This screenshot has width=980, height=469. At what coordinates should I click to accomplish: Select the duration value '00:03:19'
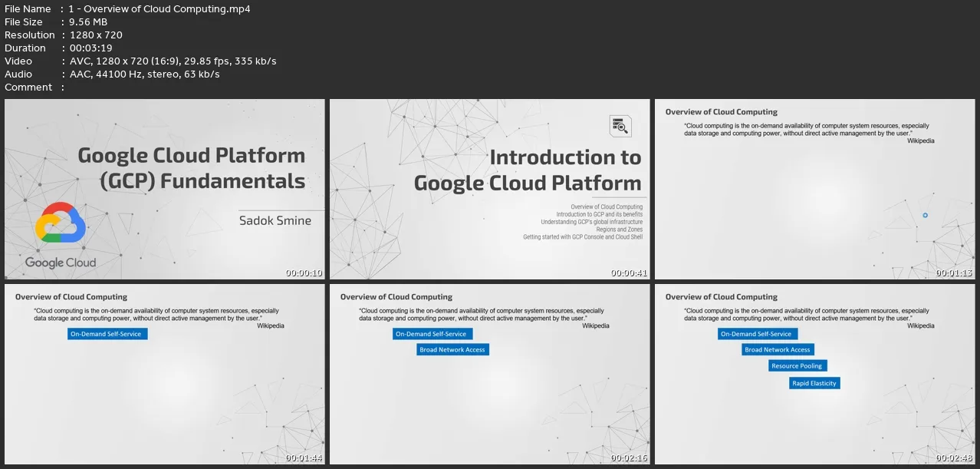coord(90,48)
